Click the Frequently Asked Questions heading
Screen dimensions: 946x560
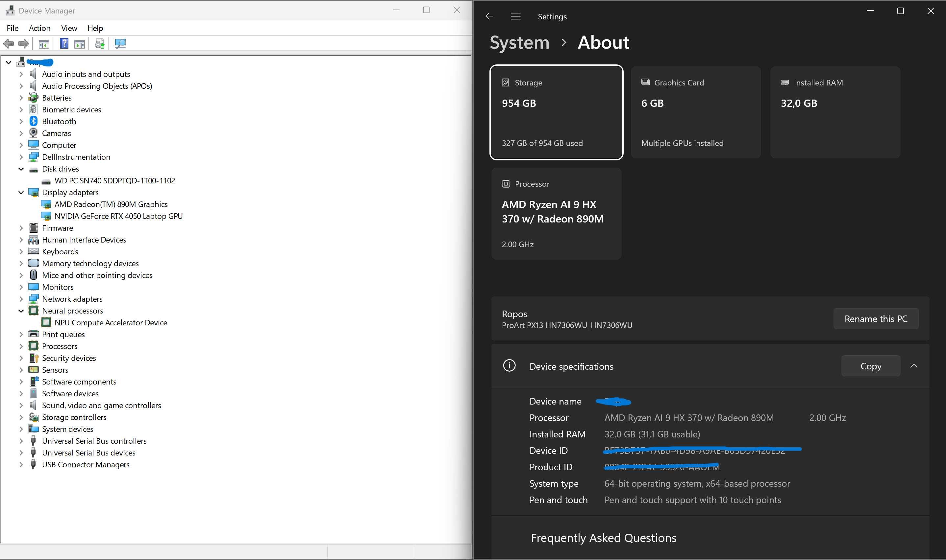point(604,537)
